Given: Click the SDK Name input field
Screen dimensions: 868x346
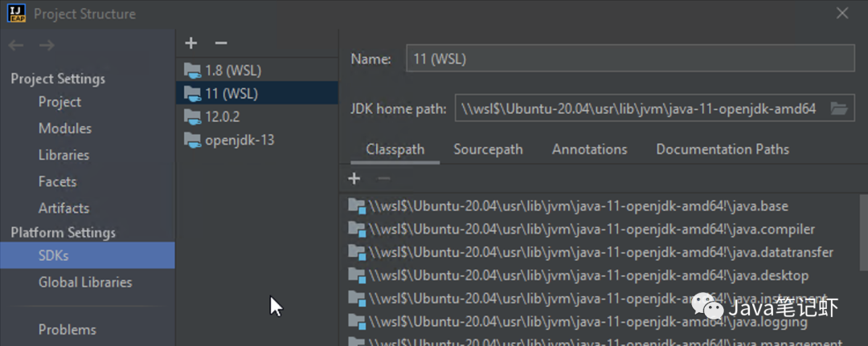Looking at the screenshot, I should point(631,59).
